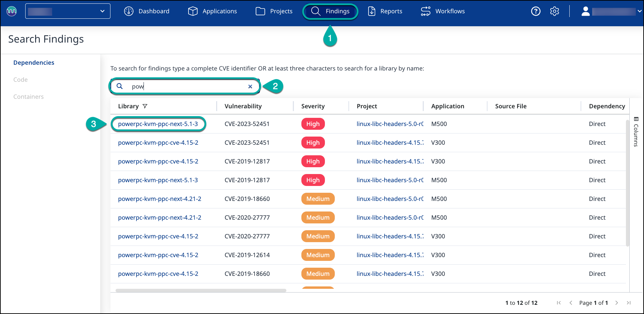Open the Findings menu

(x=330, y=11)
